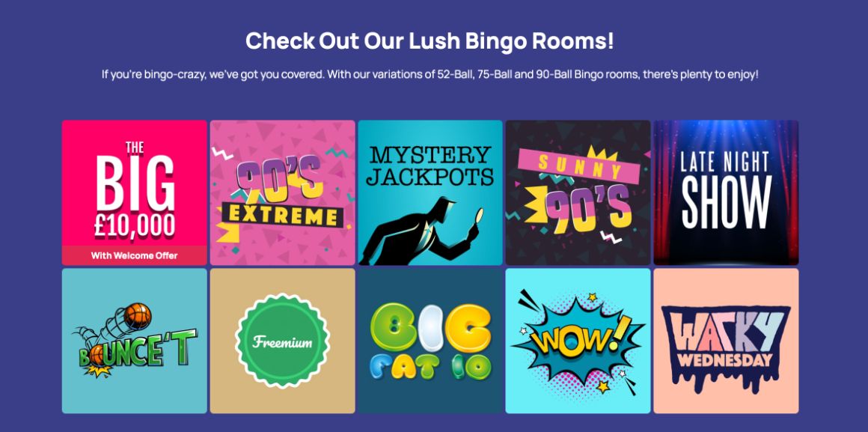
Task: Open The Big £10,000 bingo room
Action: (x=135, y=192)
